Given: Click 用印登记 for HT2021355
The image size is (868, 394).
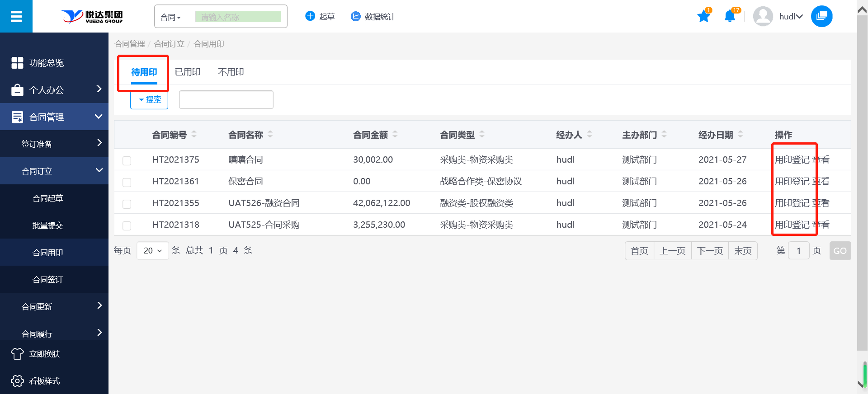Looking at the screenshot, I should 792,203.
